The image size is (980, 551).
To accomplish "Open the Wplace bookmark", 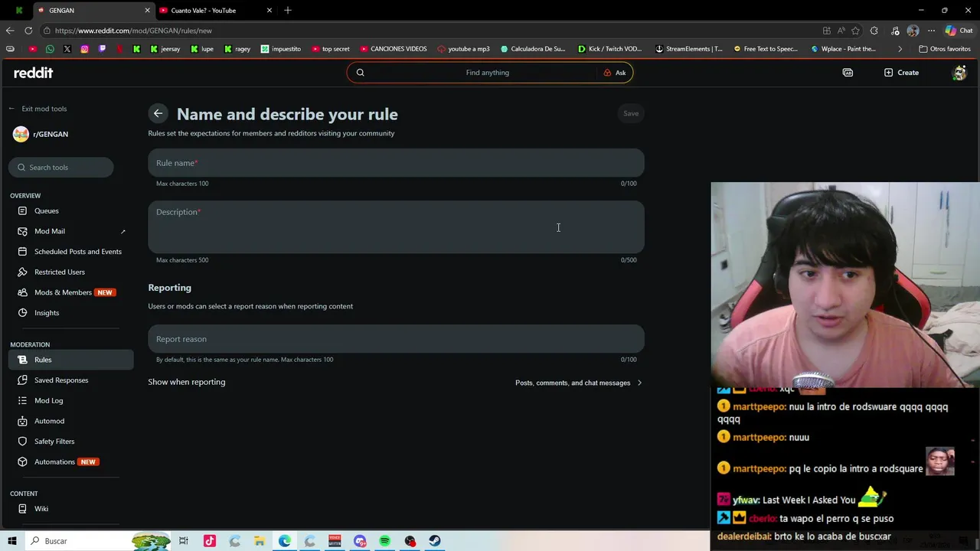I will 843,49.
